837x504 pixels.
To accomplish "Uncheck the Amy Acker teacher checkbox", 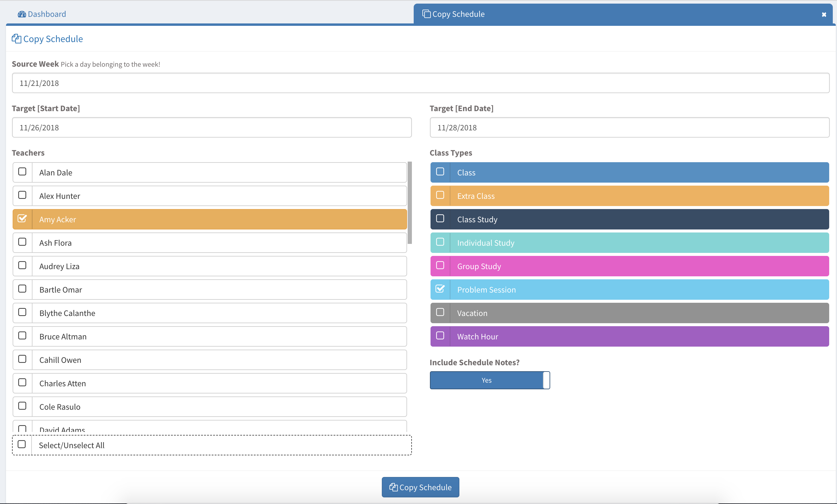I will point(23,219).
